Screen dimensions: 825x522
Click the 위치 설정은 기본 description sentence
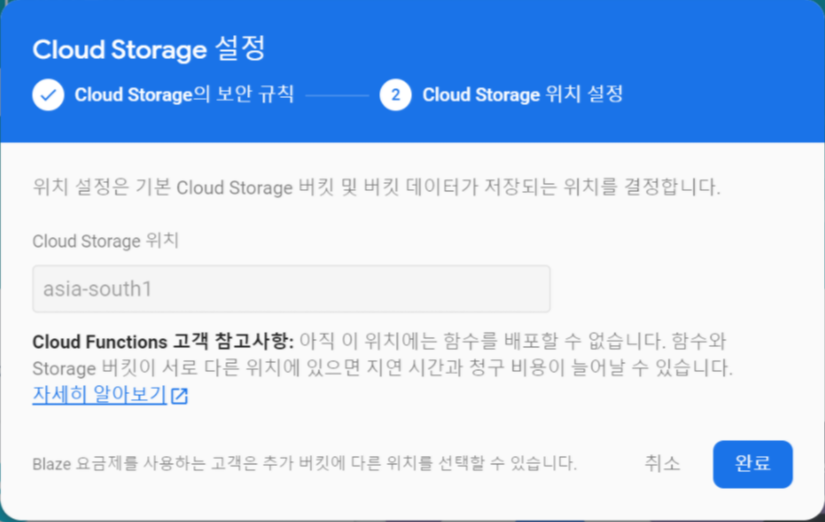click(x=376, y=187)
